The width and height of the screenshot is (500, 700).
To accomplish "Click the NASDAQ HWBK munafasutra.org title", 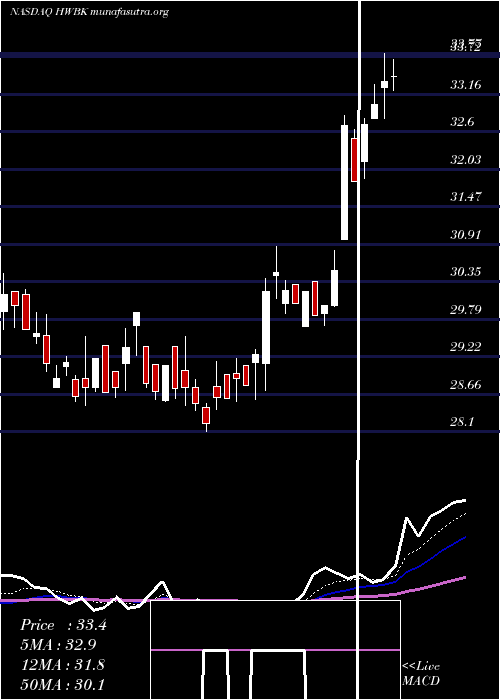I will pyautogui.click(x=89, y=12).
